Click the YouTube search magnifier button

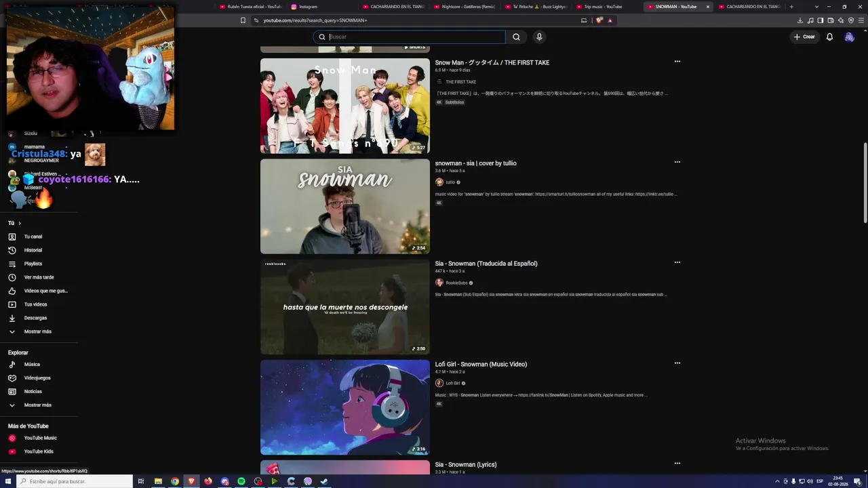tap(516, 37)
